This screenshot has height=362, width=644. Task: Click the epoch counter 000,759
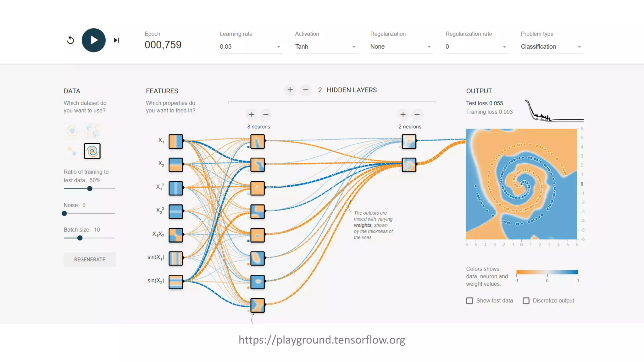163,45
